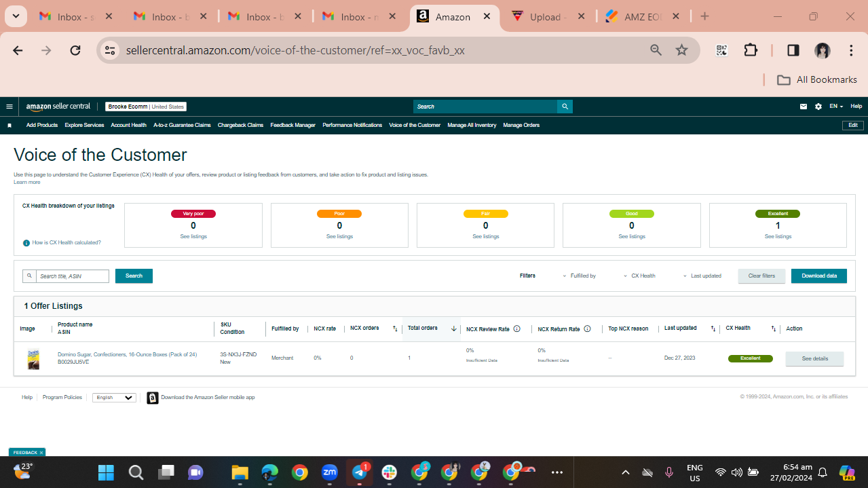
Task: Open File Explorer from the taskbar
Action: click(x=240, y=472)
